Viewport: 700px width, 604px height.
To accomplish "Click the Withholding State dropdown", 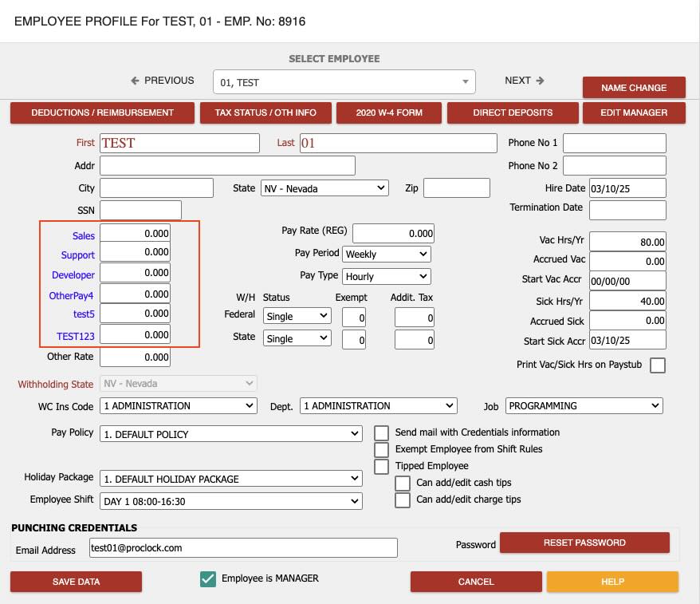I will [x=178, y=383].
